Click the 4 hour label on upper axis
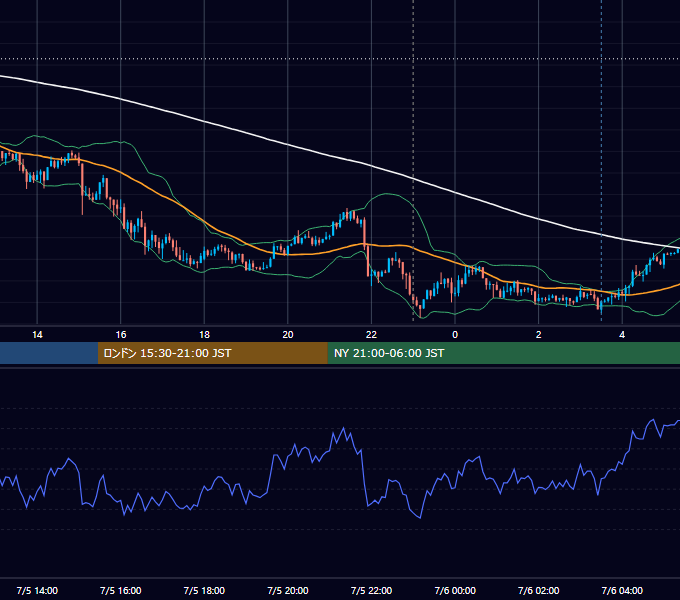 point(622,335)
